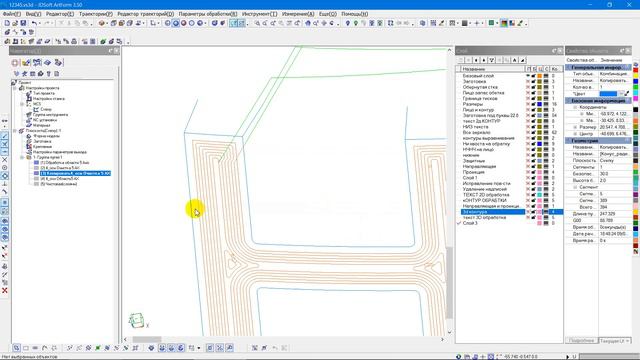Click the home view icon in toolbar
The width and height of the screenshot is (640, 360).
point(308,23)
